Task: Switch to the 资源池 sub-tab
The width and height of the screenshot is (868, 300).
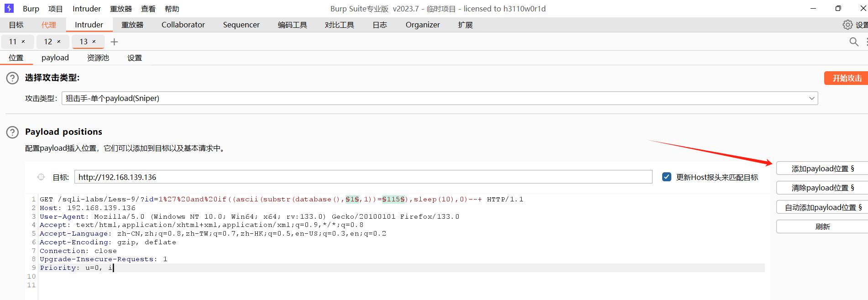Action: (x=98, y=58)
